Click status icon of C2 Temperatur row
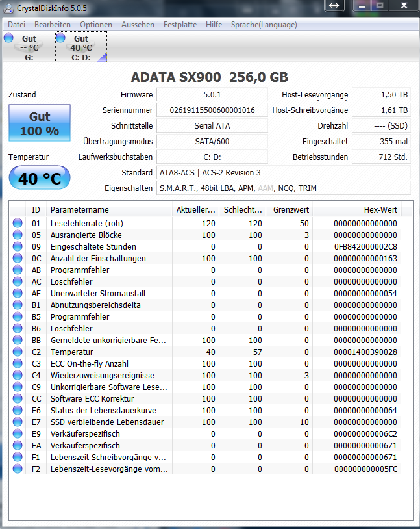Viewport: 420px width, 529px height. (x=18, y=352)
